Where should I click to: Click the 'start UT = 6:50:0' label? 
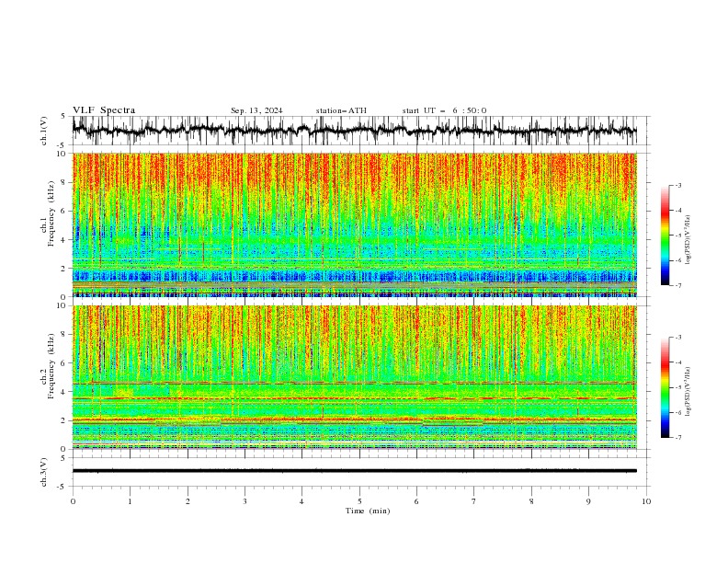click(x=444, y=110)
